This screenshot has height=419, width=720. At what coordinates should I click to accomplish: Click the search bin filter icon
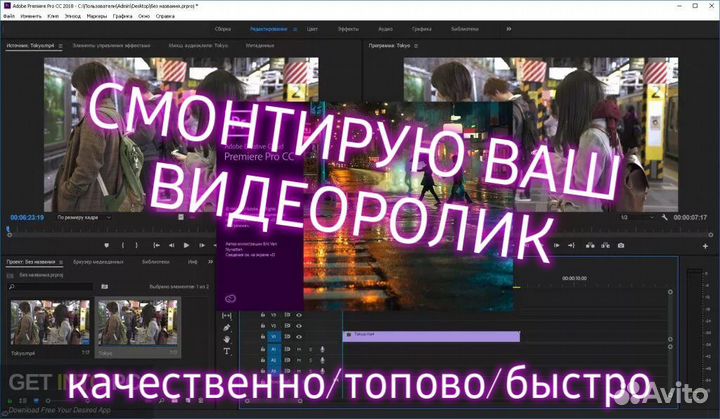click(x=105, y=287)
